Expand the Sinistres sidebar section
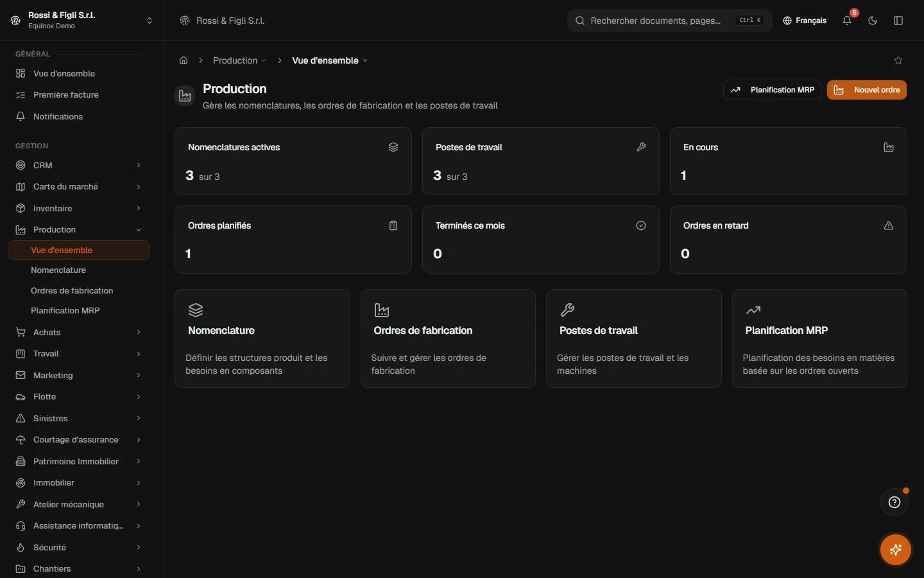The width and height of the screenshot is (924, 578). coord(79,418)
